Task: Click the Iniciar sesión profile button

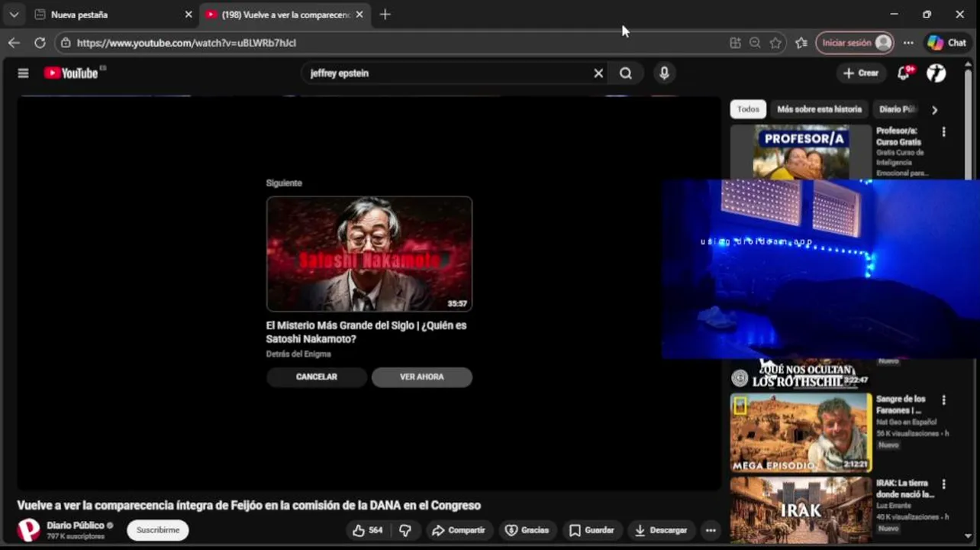Action: 854,43
